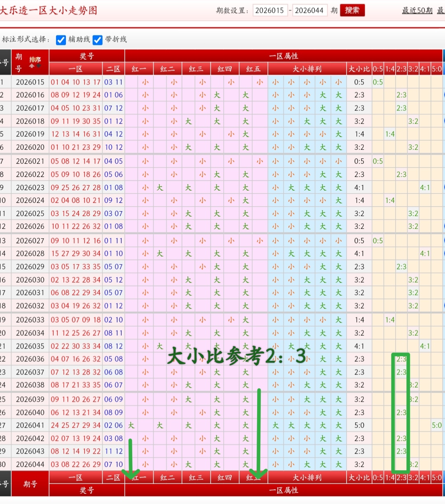445x504 pixels.
Task: Click the 5:0 value for period 2026041
Action: (436, 425)
